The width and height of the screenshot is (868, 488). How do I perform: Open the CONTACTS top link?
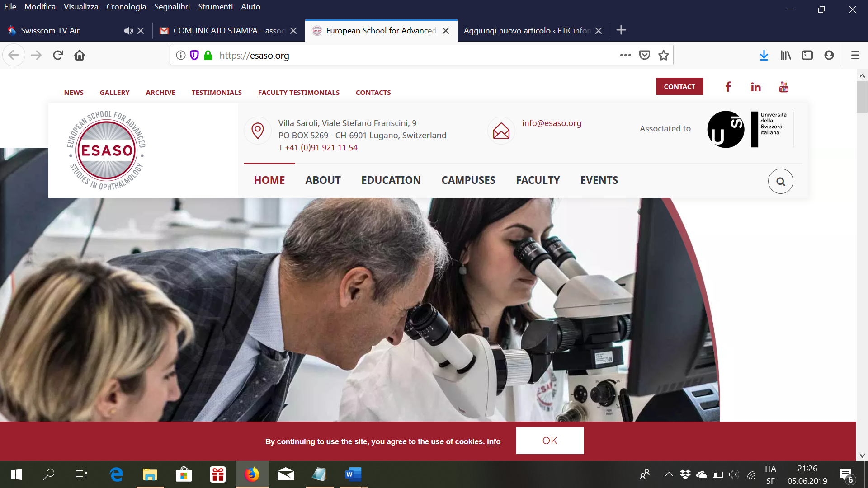tap(373, 93)
